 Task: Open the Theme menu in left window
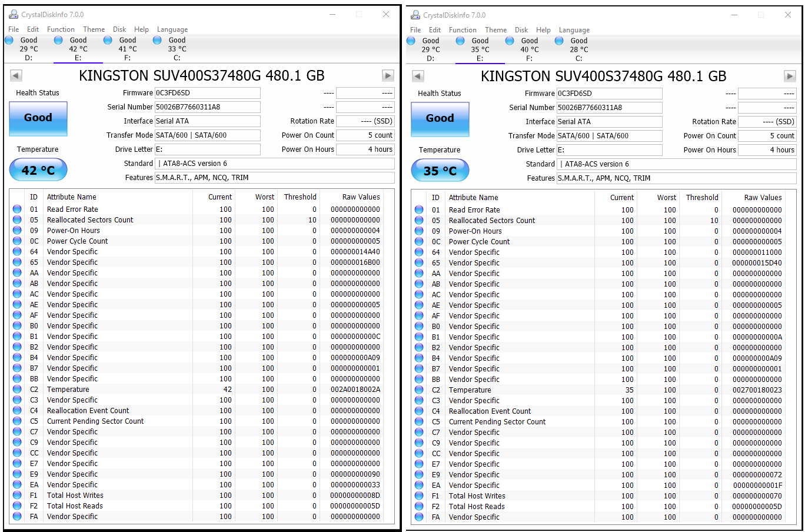pyautogui.click(x=94, y=29)
